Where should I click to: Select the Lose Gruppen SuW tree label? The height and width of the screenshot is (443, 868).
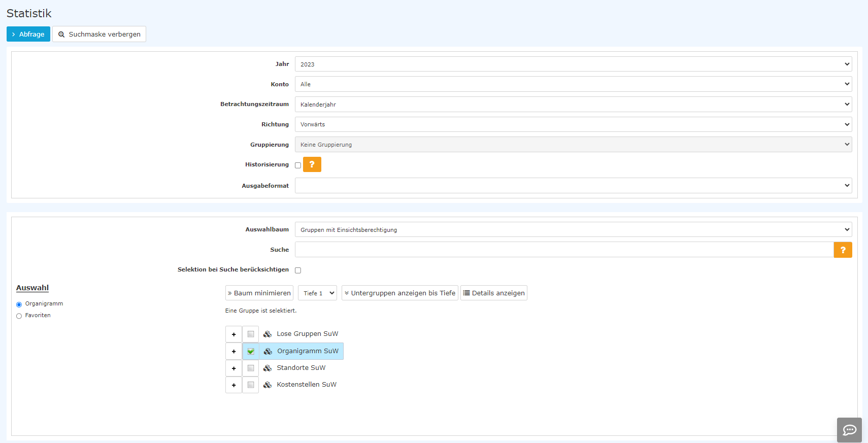308,334
